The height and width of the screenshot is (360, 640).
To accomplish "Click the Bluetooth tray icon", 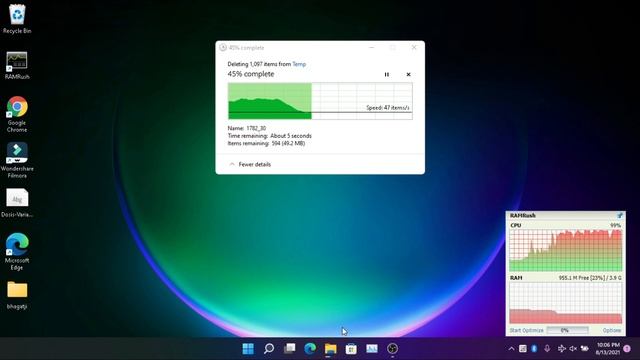I will tap(534, 349).
